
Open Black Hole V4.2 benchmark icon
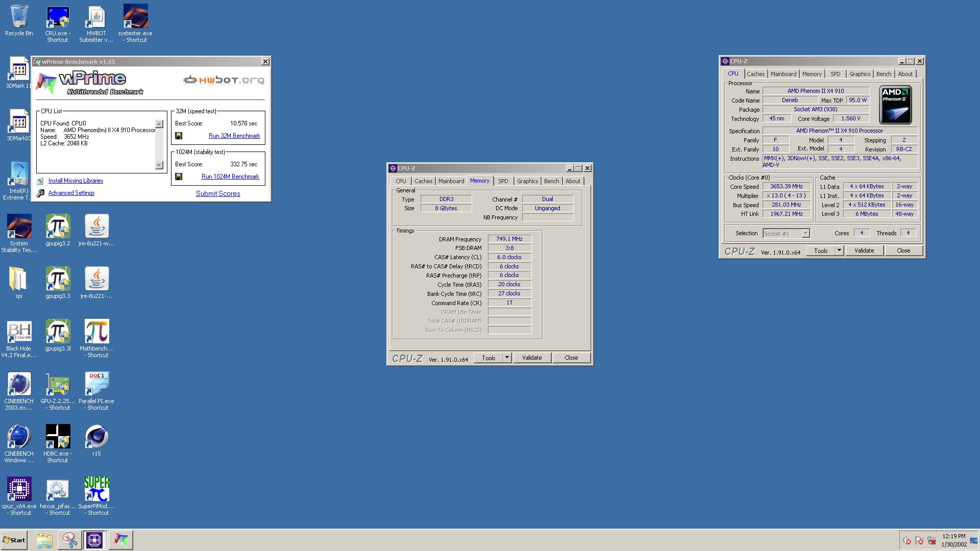19,339
